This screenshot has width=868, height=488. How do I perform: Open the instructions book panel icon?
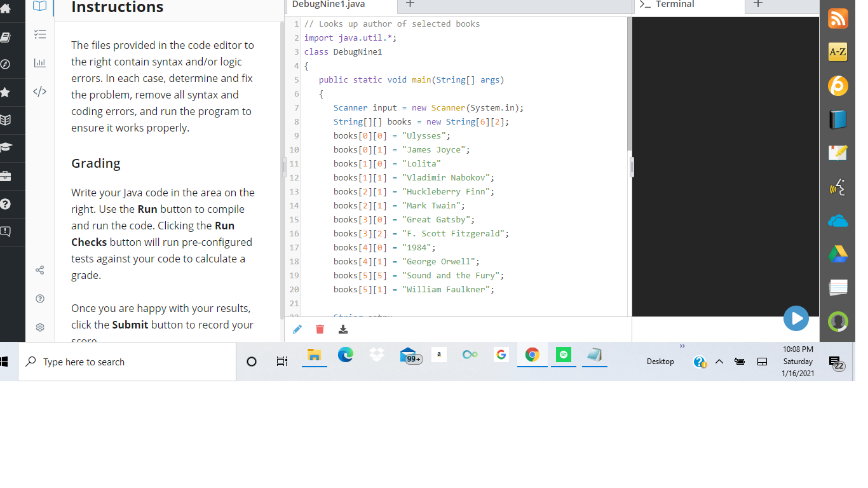click(x=39, y=6)
